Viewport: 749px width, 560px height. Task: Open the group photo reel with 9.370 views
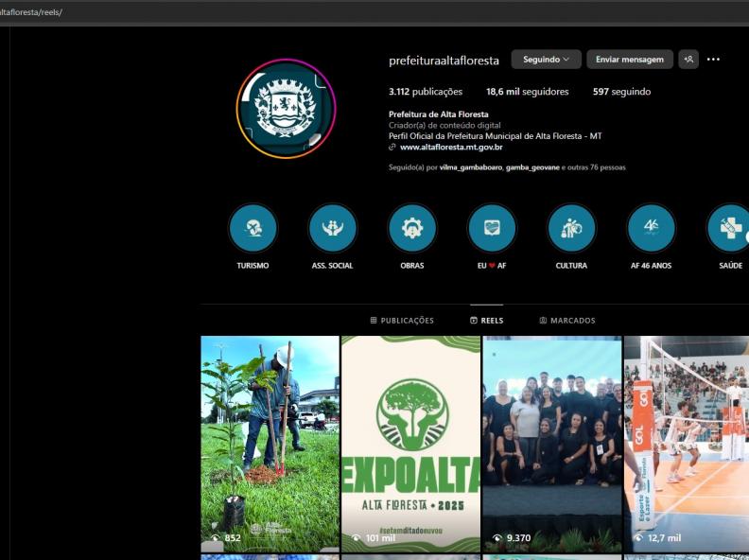tap(552, 444)
